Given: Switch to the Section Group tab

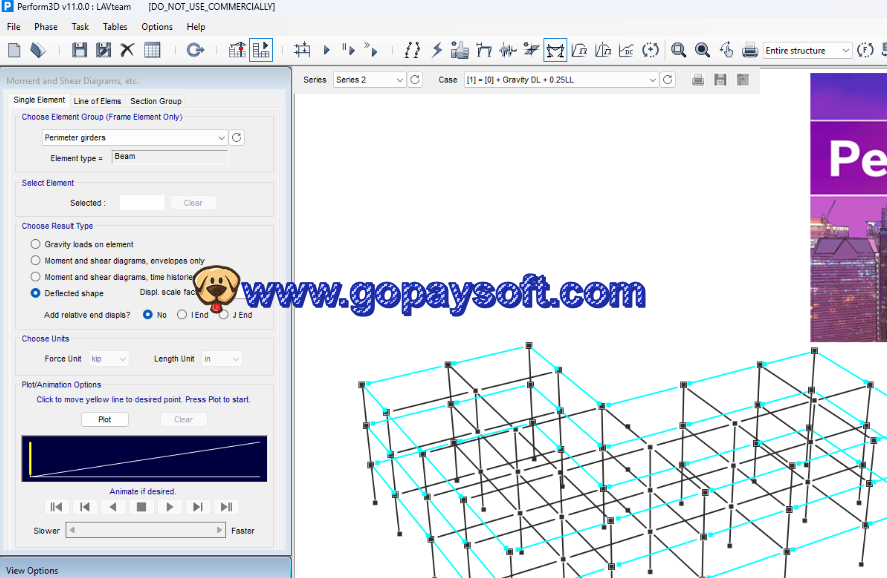Looking at the screenshot, I should click(x=155, y=101).
